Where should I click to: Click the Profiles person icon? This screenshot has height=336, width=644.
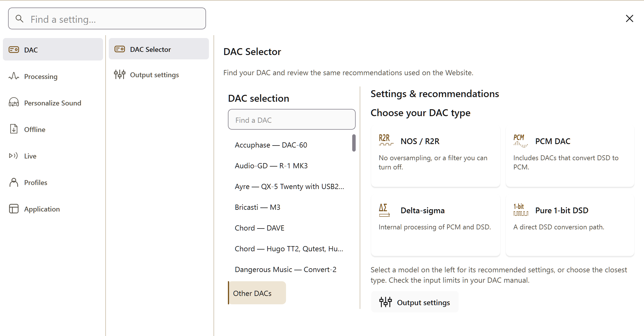[x=14, y=182]
